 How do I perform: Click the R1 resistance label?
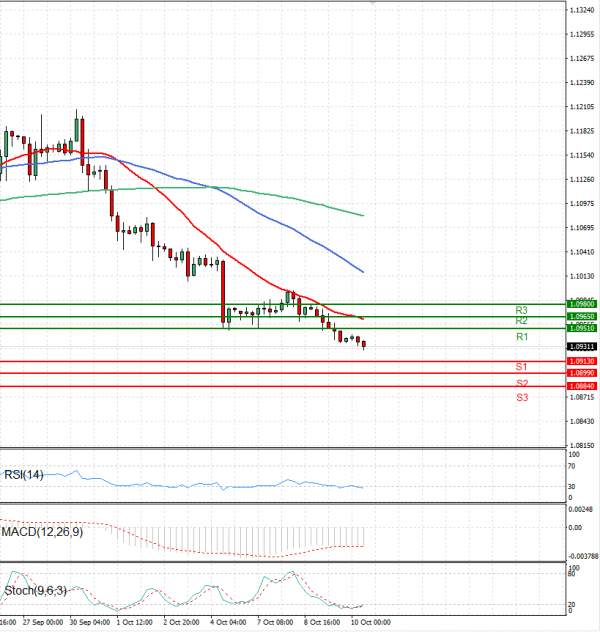521,338
